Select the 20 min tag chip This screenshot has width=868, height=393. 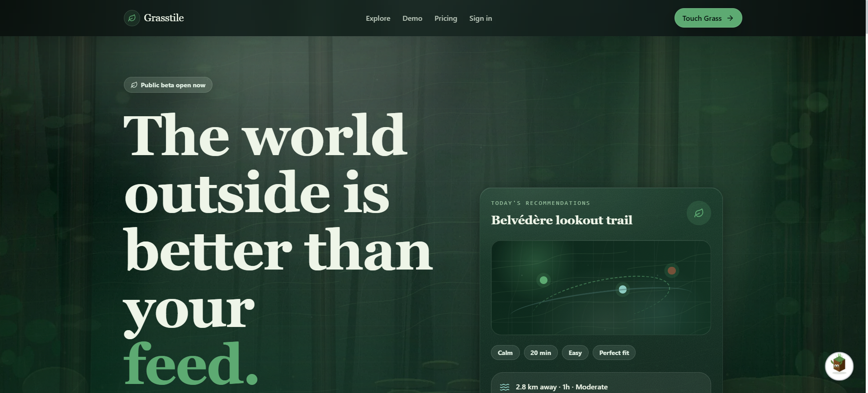pos(541,353)
